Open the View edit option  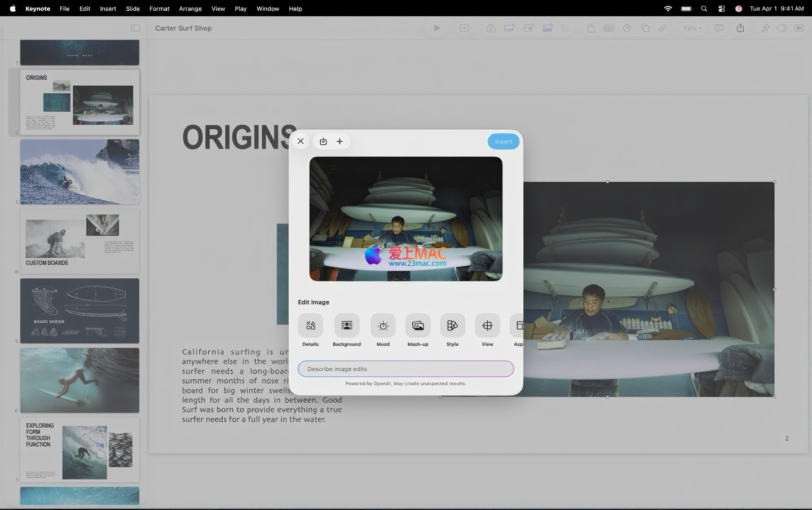click(x=487, y=326)
